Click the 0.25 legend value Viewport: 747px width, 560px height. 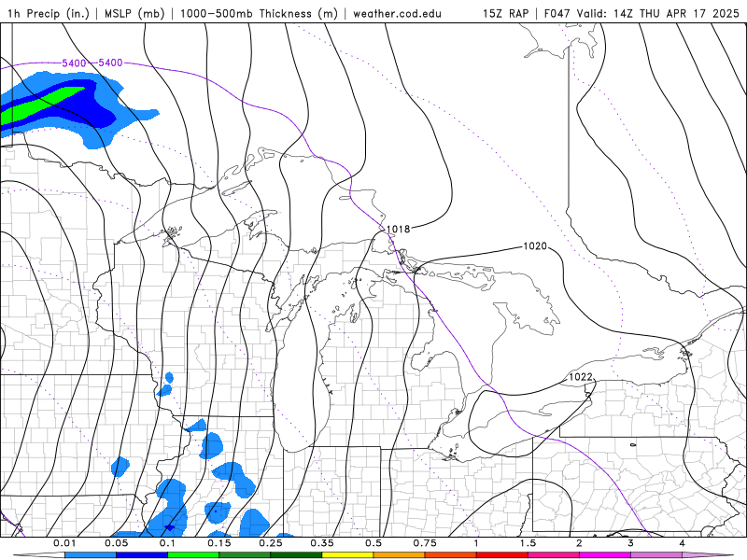click(x=271, y=543)
